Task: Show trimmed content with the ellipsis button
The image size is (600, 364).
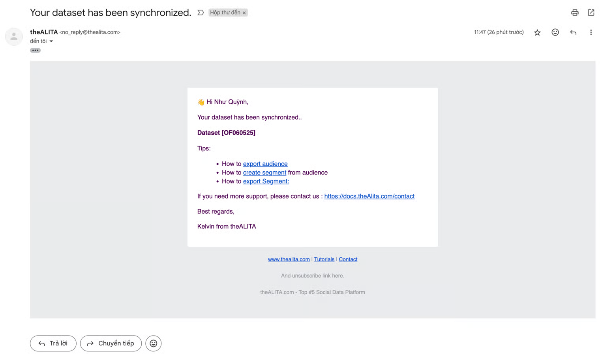Action: click(35, 51)
